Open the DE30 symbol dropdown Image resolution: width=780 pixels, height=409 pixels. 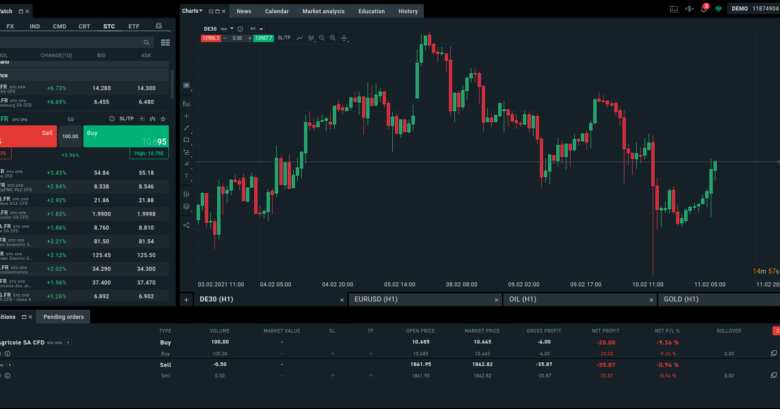tap(214, 28)
